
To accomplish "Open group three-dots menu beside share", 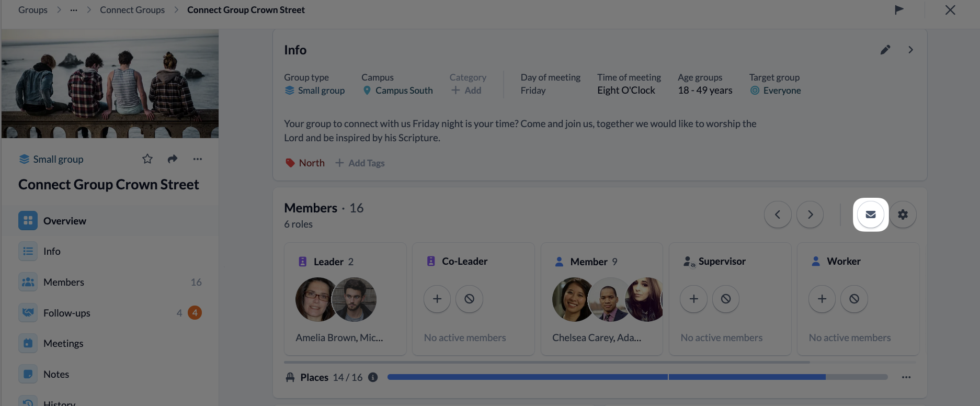I will (197, 159).
